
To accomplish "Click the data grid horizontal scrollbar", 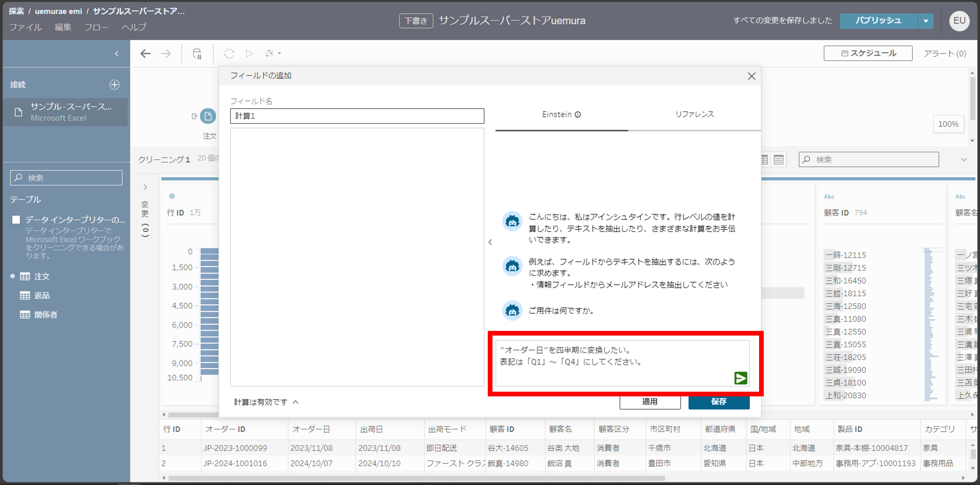I will 416,478.
